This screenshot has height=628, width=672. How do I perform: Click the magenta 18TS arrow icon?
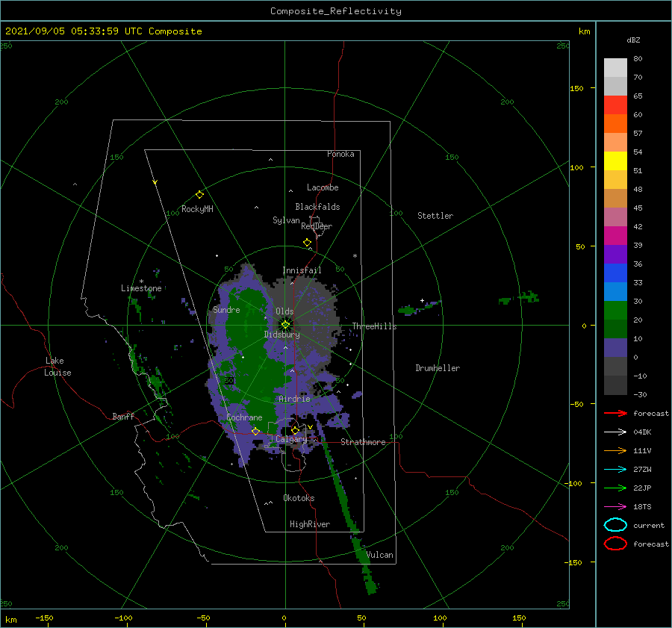(615, 507)
